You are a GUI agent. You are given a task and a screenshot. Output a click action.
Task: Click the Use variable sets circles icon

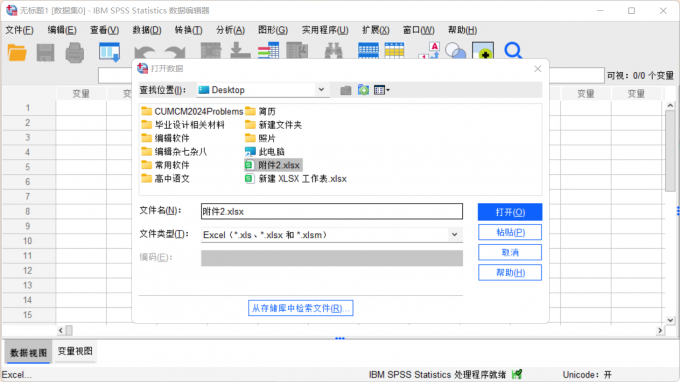coord(455,51)
